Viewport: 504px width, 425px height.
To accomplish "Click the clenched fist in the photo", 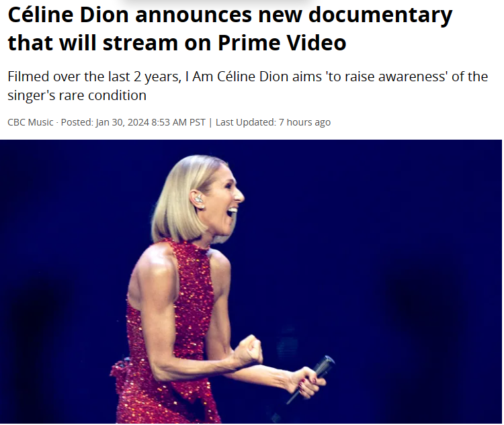I will click(x=249, y=352).
